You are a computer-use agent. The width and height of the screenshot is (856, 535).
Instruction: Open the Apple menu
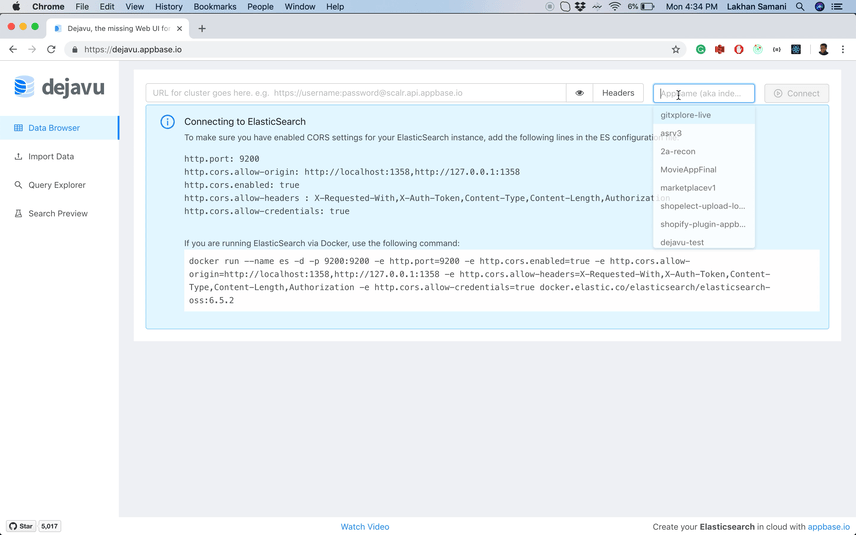[16, 7]
